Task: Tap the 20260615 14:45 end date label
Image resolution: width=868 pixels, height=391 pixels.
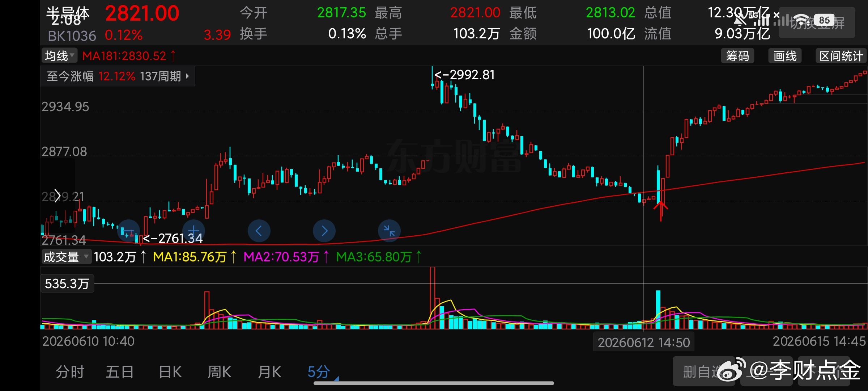Action: [820, 341]
